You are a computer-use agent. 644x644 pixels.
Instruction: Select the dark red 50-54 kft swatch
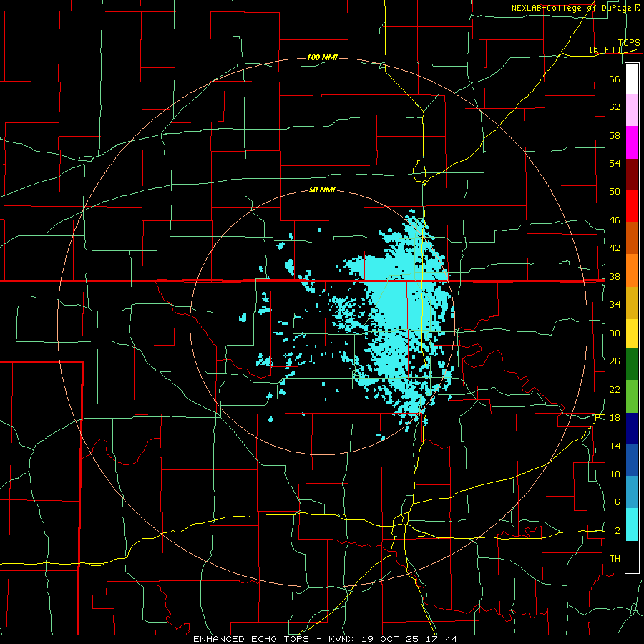(x=632, y=175)
